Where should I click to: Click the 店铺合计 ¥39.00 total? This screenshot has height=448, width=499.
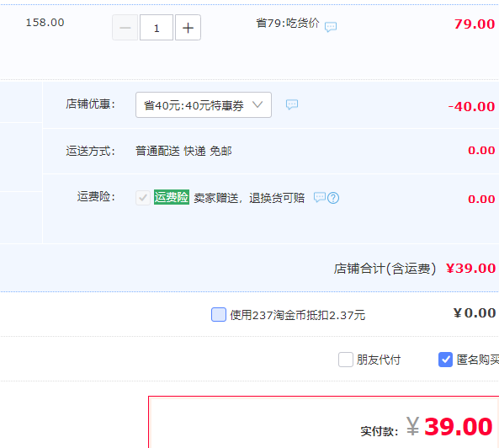[x=470, y=268]
